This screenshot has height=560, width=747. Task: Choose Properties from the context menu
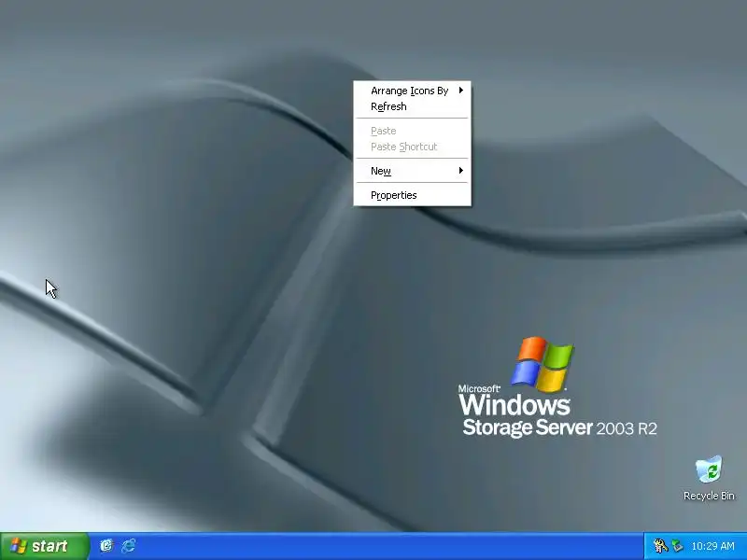[413, 195]
